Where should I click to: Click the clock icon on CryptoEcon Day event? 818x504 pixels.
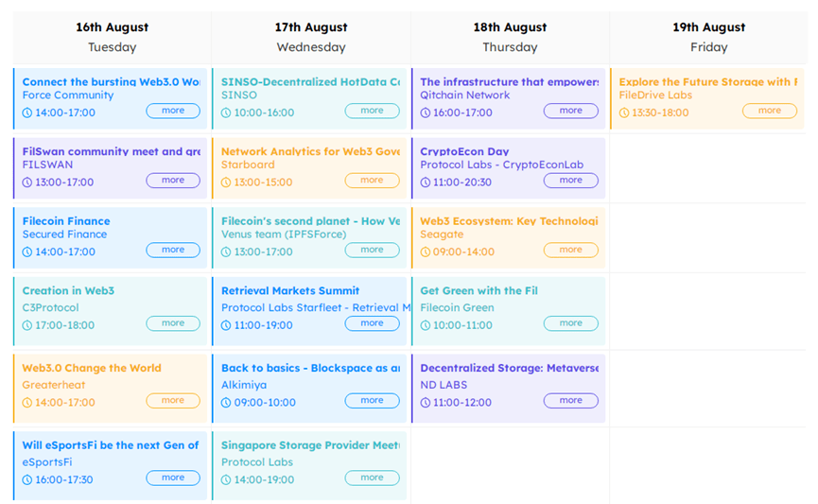(x=425, y=182)
